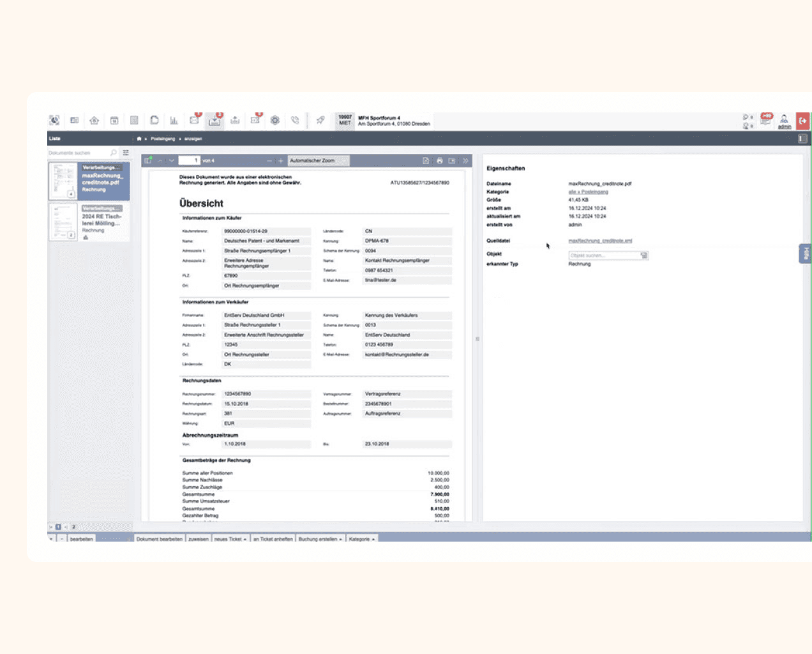
Task: Click the open-file icon in PDF viewer toolbar
Action: [426, 160]
